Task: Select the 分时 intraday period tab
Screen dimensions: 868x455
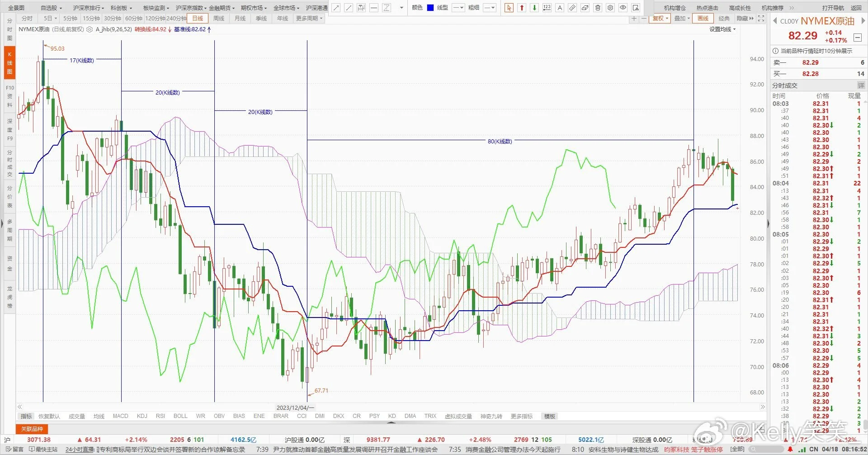Action: point(27,19)
